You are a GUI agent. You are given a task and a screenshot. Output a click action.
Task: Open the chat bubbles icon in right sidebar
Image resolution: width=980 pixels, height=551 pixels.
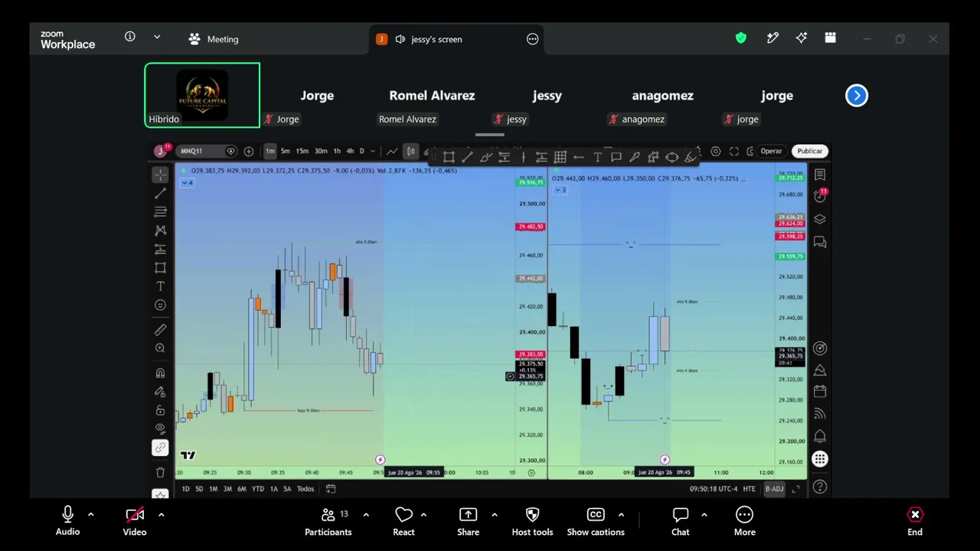point(820,243)
